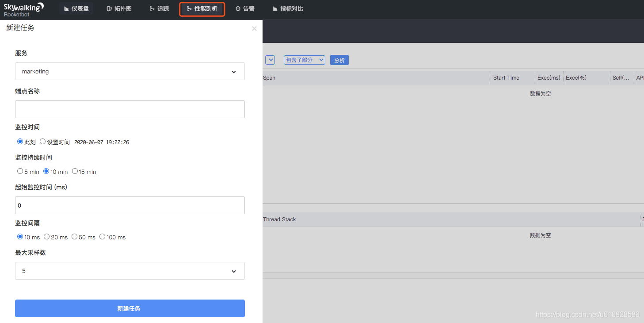Screen dimensions: 644x323
Task: Set monitoring interval to 100 ms
Action: coord(102,237)
